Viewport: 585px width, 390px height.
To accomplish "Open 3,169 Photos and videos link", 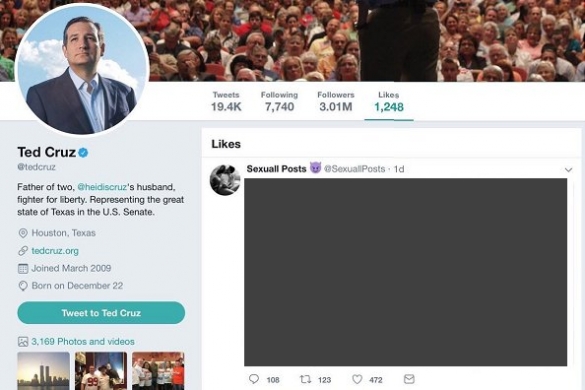I will (83, 341).
